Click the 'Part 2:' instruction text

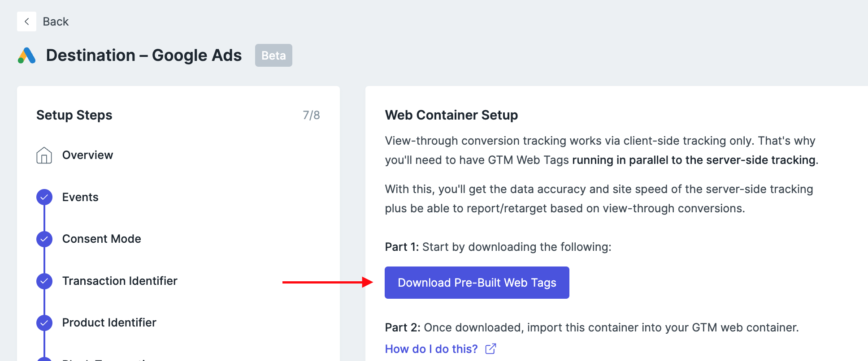point(592,327)
